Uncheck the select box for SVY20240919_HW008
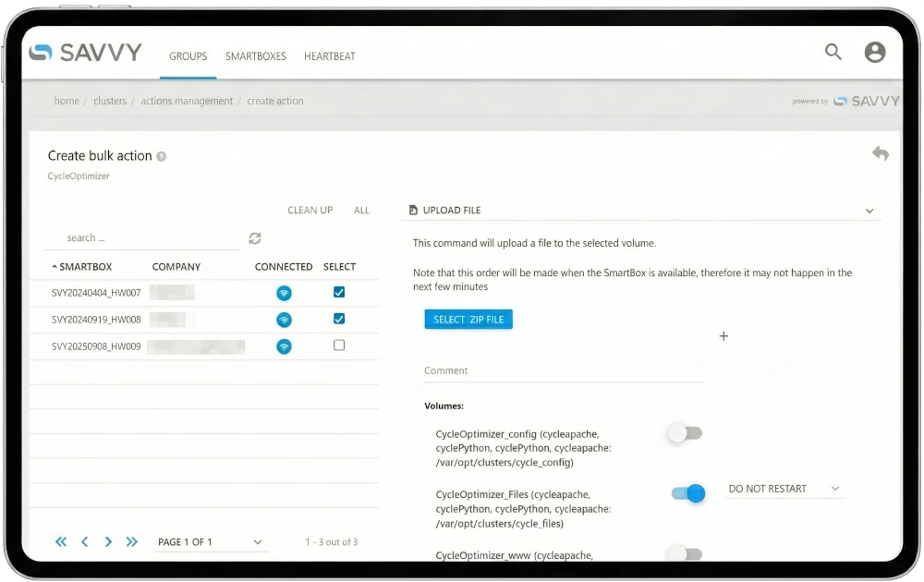Screen dimensions: 924x582 click(339, 319)
